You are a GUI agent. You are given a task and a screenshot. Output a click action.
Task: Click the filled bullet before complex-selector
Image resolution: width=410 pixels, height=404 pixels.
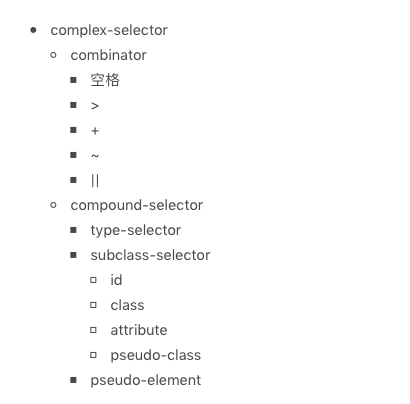point(33,30)
